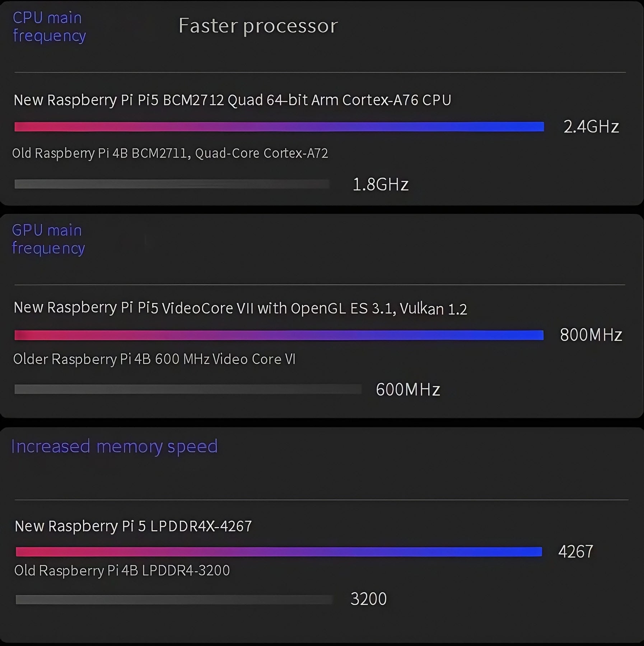This screenshot has width=644, height=646.
Task: Click the 600MHz GPU gray bar
Action: [x=188, y=389]
